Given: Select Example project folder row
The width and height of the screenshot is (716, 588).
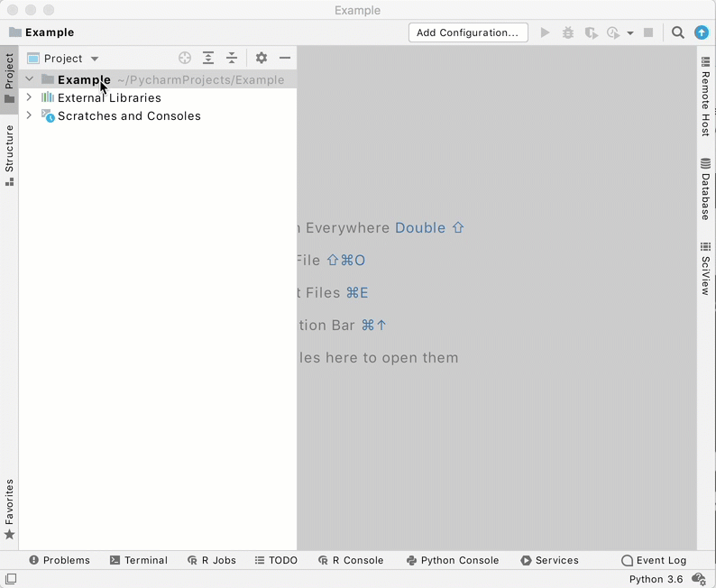Looking at the screenshot, I should [x=158, y=79].
